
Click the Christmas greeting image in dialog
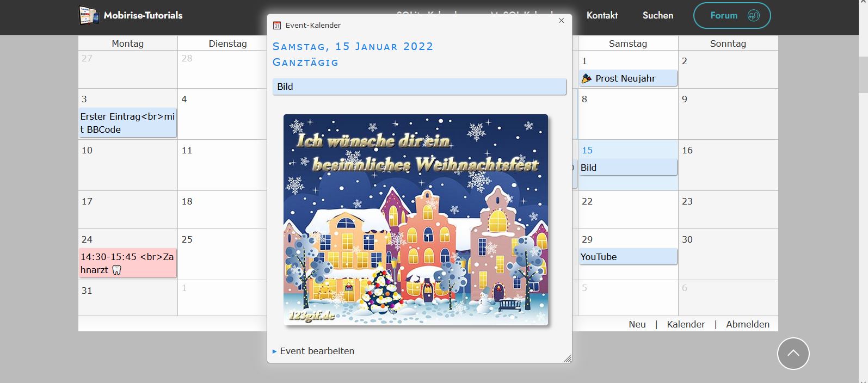coord(416,220)
